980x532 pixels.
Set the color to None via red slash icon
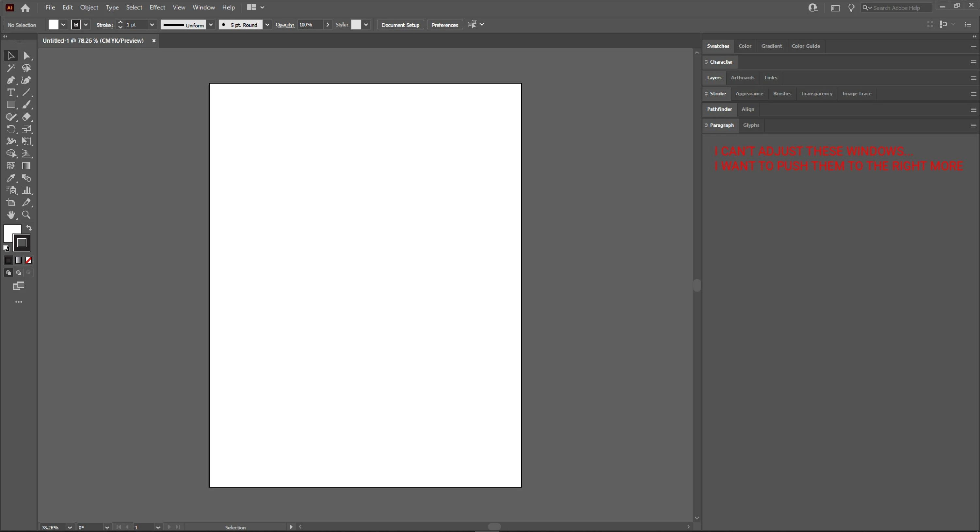coord(28,260)
